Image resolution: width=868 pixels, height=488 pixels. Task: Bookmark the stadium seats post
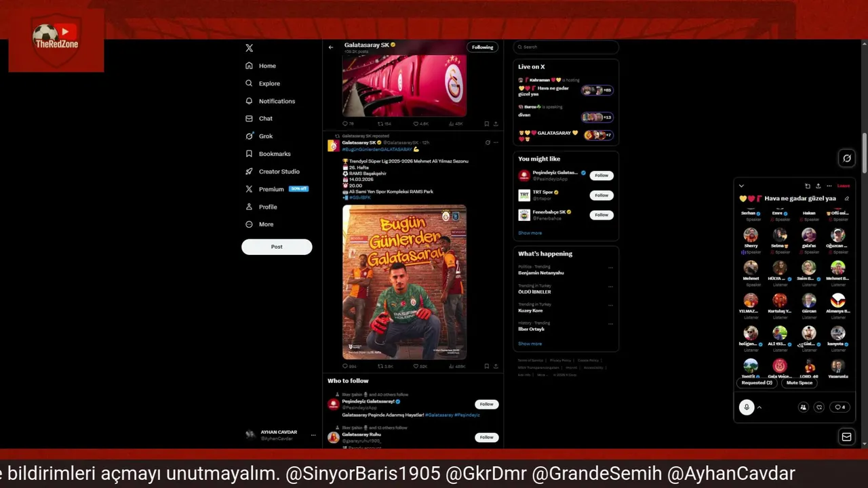coord(486,124)
